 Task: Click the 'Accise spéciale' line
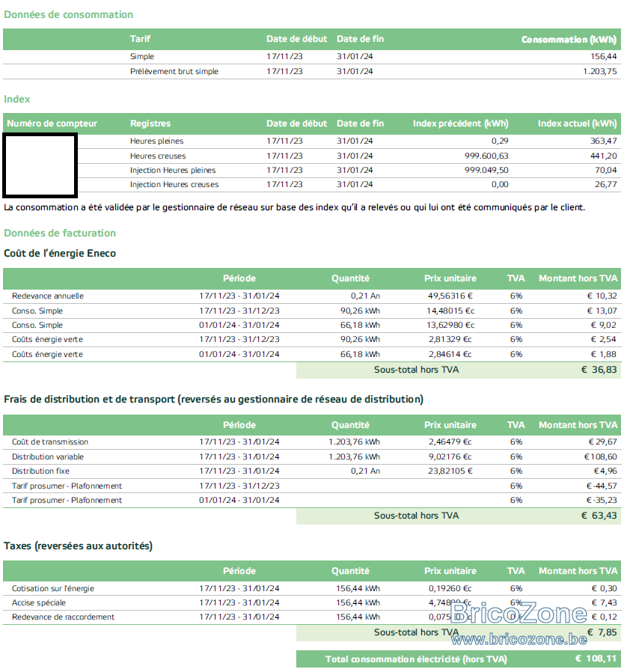312,603
